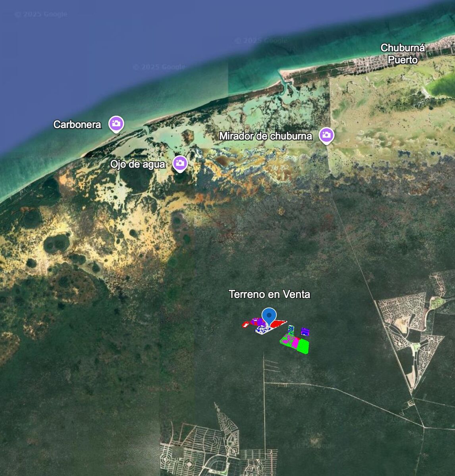This screenshot has height=476, width=455.
Task: Click the blue Terreno en Venta pin
Action: [270, 317]
